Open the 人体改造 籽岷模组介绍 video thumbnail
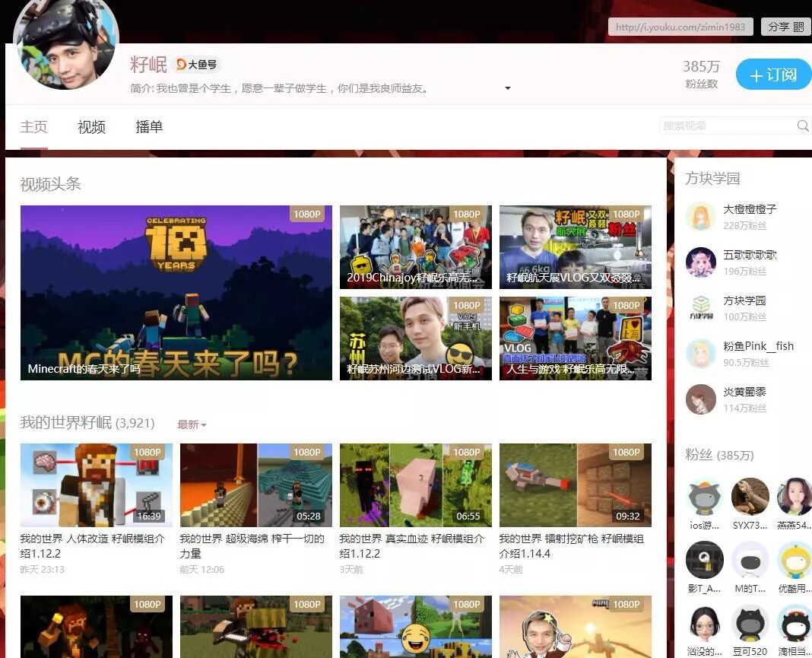 [x=96, y=485]
